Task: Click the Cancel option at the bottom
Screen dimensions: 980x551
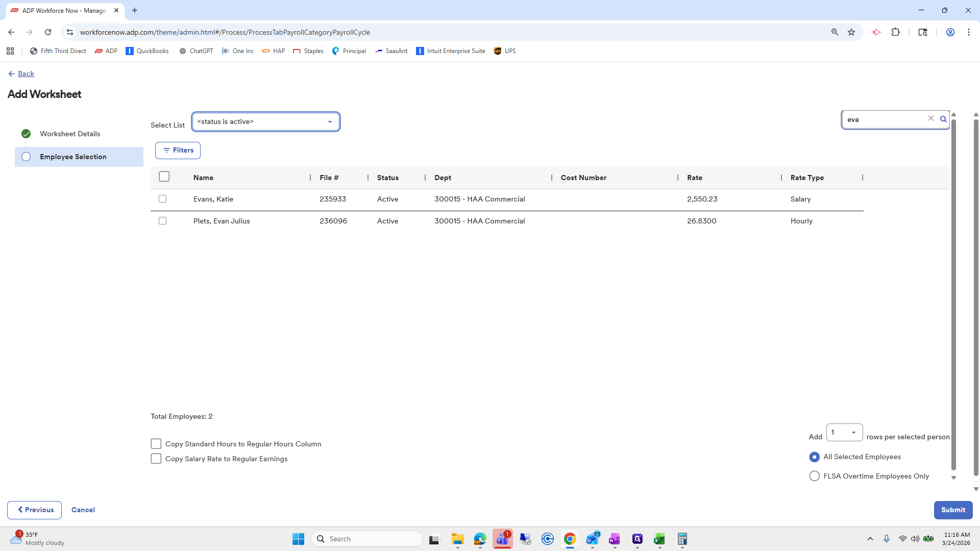Action: click(83, 510)
